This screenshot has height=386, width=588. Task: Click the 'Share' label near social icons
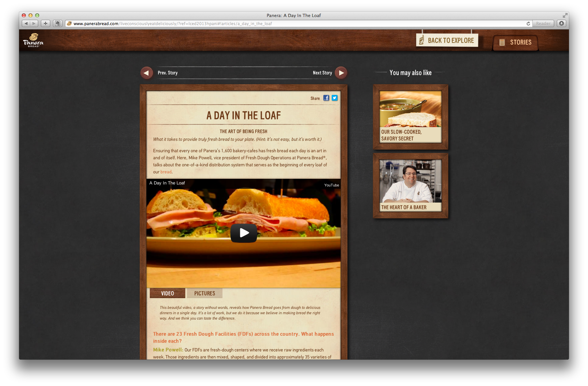point(315,98)
